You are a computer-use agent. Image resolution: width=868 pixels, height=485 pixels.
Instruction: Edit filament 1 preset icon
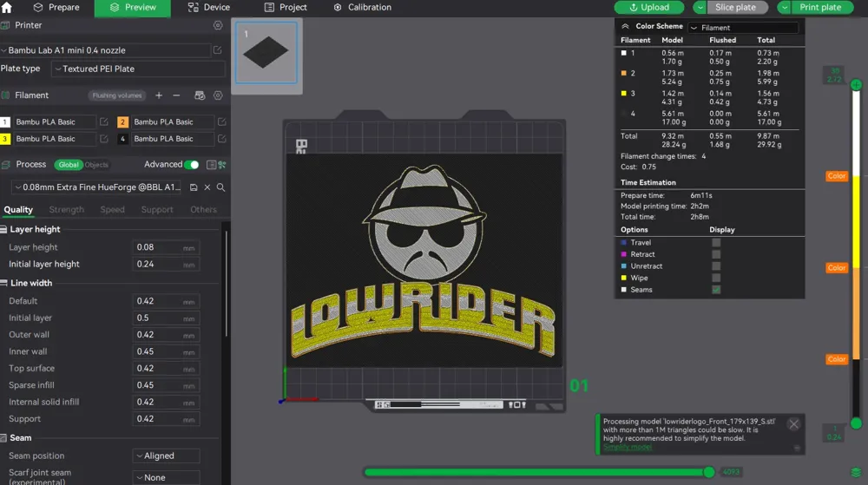pos(103,121)
